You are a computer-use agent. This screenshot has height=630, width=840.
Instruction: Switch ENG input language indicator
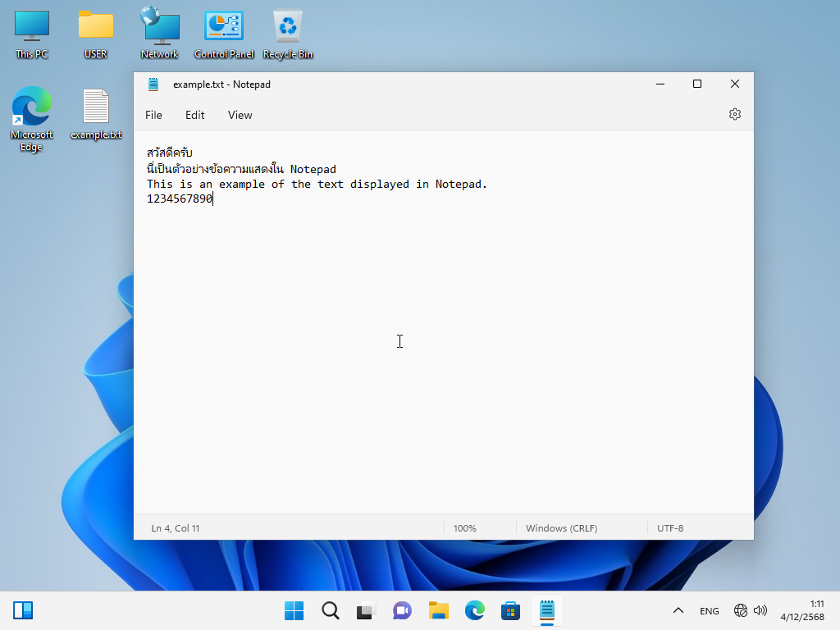click(709, 611)
